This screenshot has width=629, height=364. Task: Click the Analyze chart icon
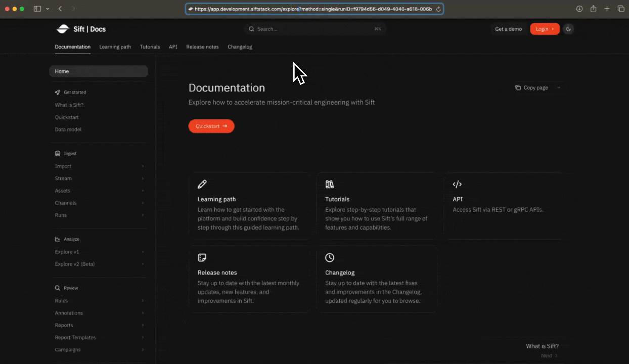(x=58, y=239)
